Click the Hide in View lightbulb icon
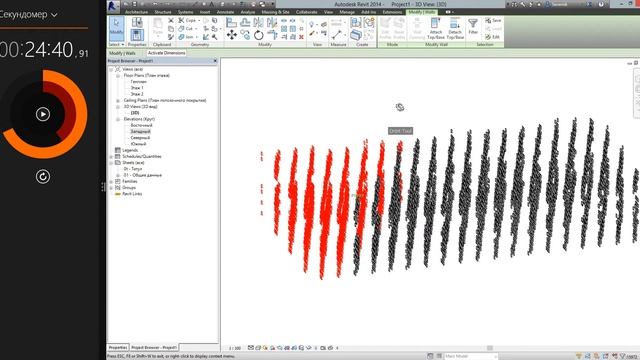Screen dimensions: 640x360 click(x=312, y=24)
